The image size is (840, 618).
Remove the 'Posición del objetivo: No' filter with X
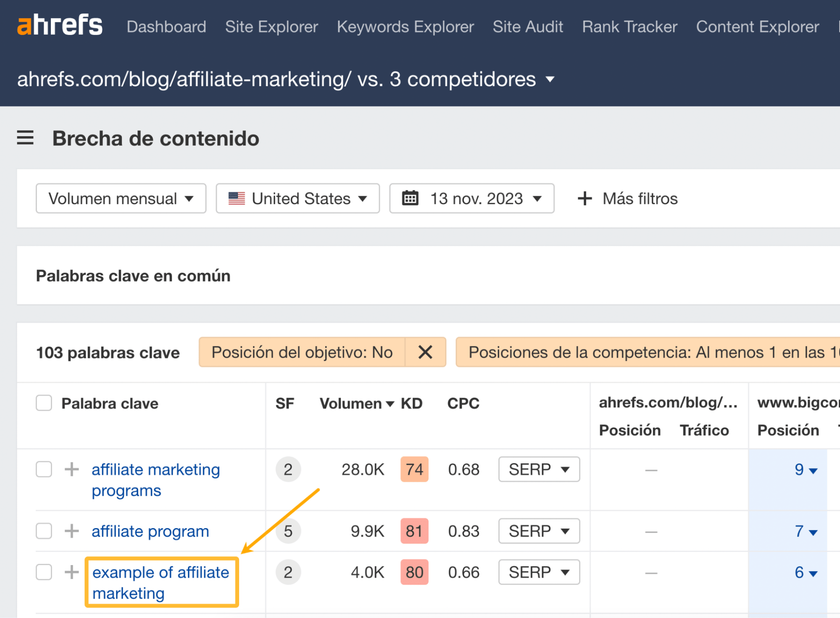tap(426, 352)
